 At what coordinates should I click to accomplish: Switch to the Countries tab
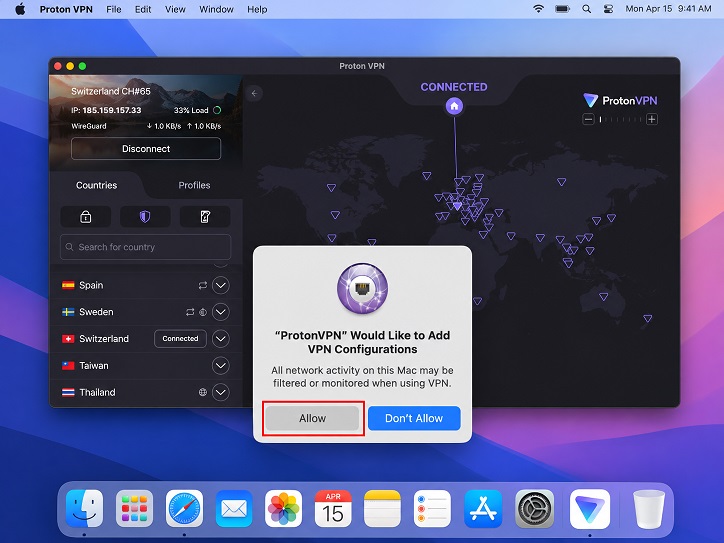click(x=97, y=185)
